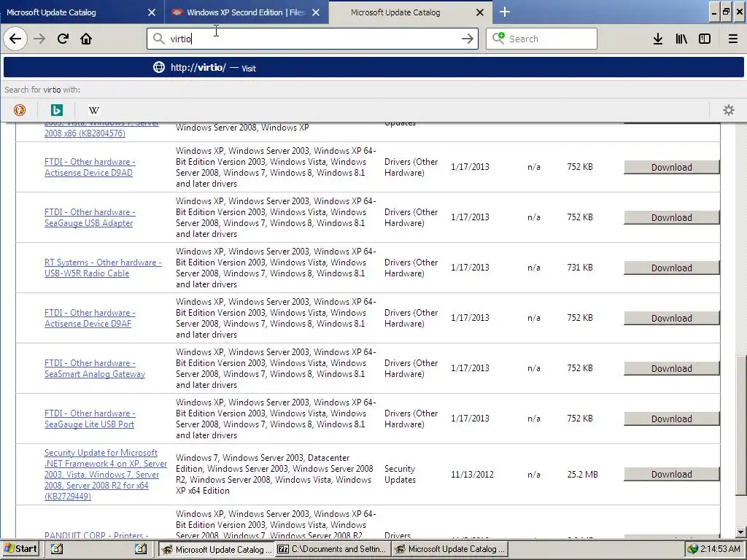This screenshot has width=747, height=560.
Task: Open FTDI SeaSmart Analog Gateway link
Action: (95, 368)
